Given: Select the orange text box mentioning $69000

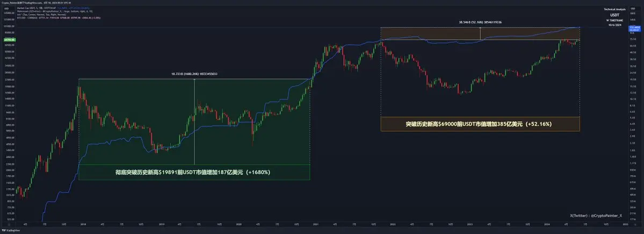Looking at the screenshot, I should coord(480,124).
